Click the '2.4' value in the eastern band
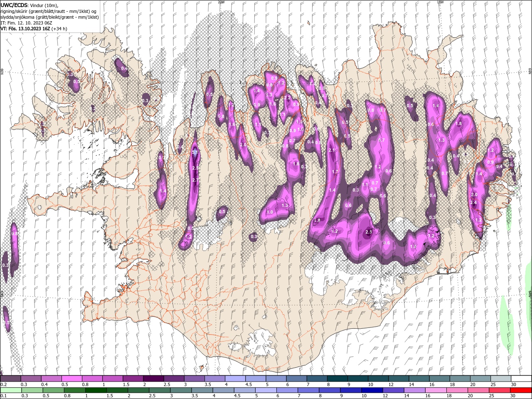Image resolution: width=532 pixels, height=399 pixels. [x=473, y=202]
